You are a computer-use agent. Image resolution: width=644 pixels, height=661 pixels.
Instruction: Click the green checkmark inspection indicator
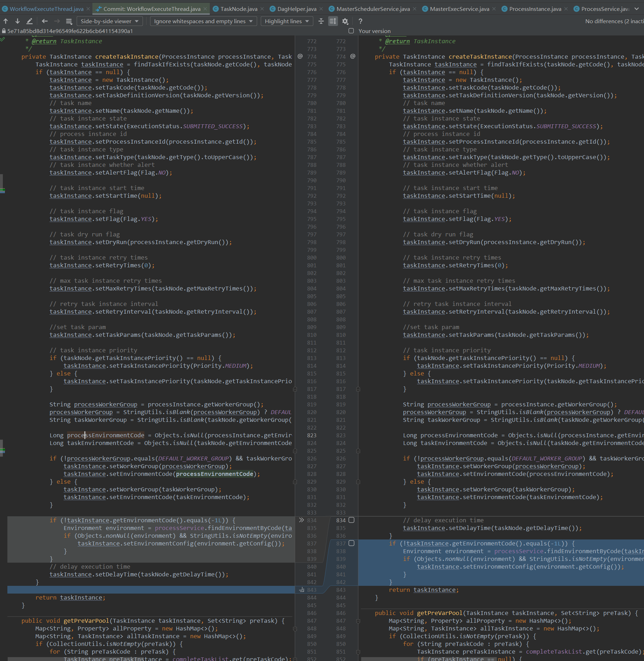[2, 39]
